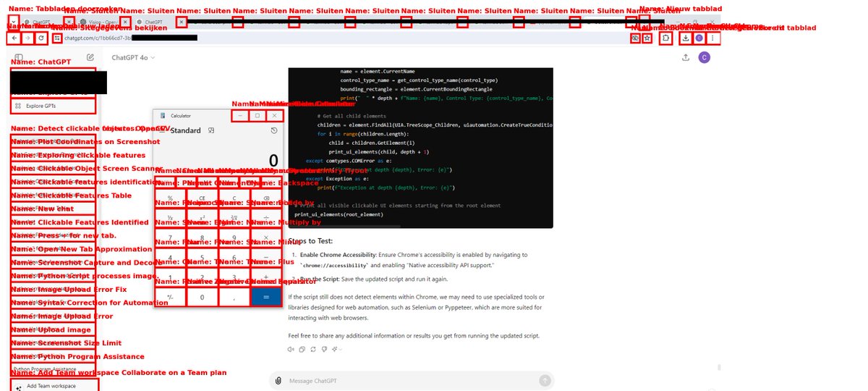
Task: View site information icon beside the URL
Action: point(57,38)
